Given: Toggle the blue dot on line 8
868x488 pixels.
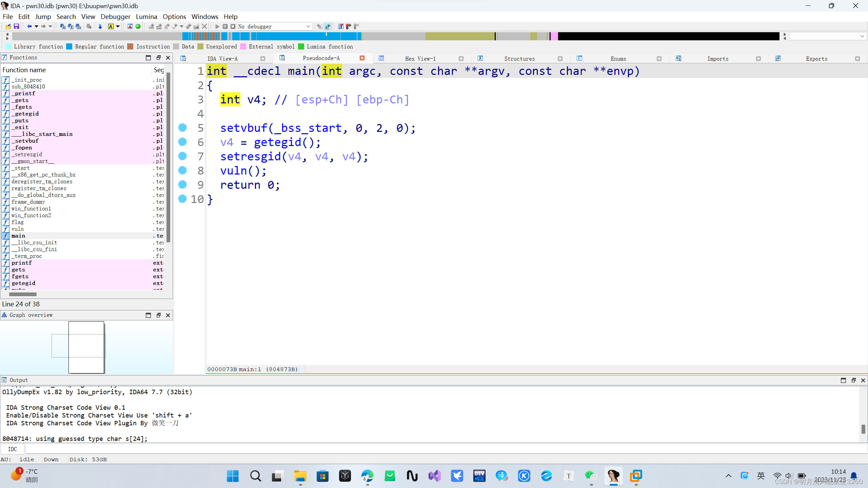Looking at the screenshot, I should [182, 170].
